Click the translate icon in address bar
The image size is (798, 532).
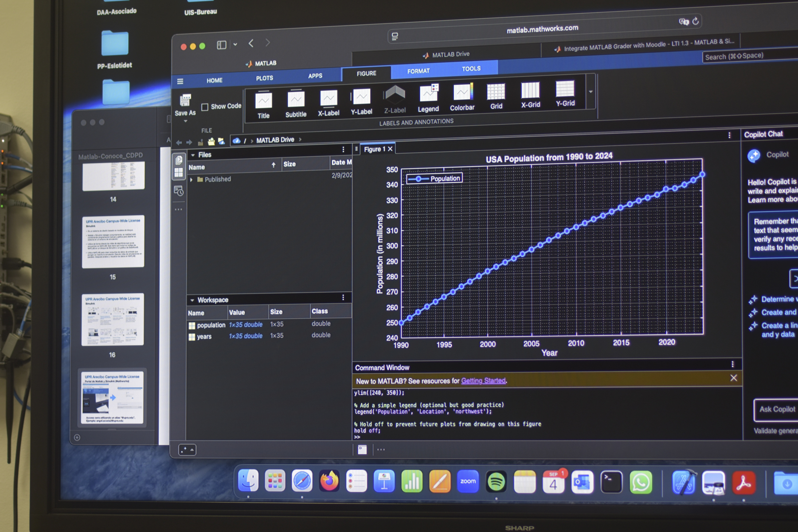(684, 22)
